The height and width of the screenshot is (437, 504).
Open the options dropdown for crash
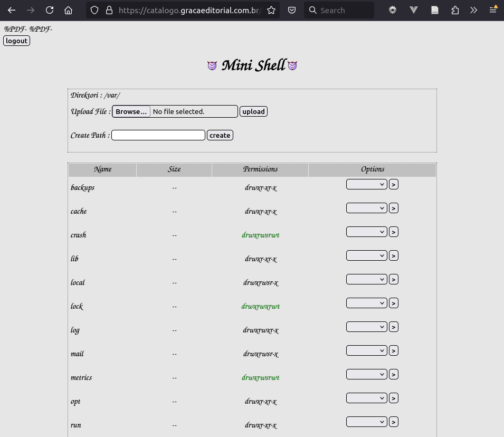point(366,232)
